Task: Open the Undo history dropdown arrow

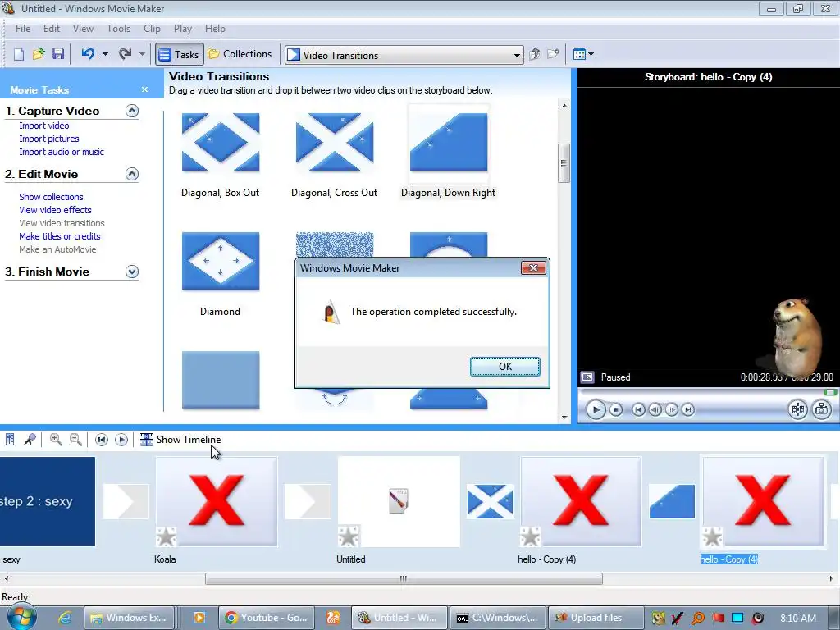Action: click(105, 54)
